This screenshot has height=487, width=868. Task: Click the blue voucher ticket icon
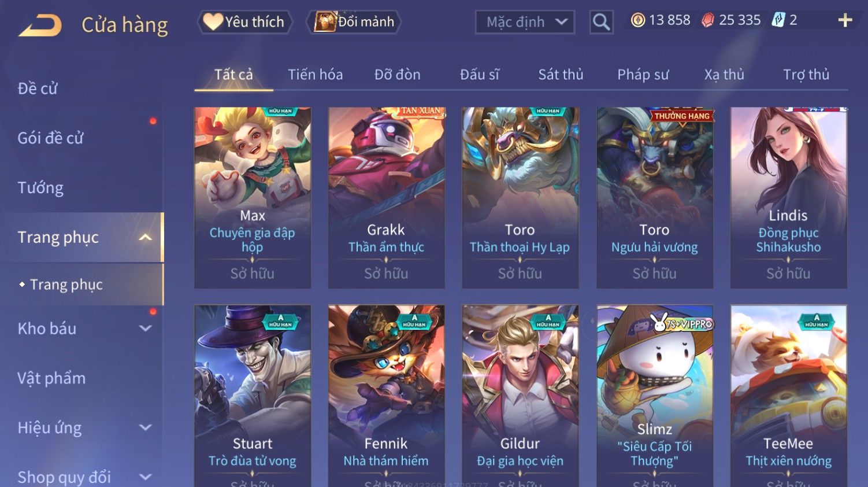pos(778,20)
